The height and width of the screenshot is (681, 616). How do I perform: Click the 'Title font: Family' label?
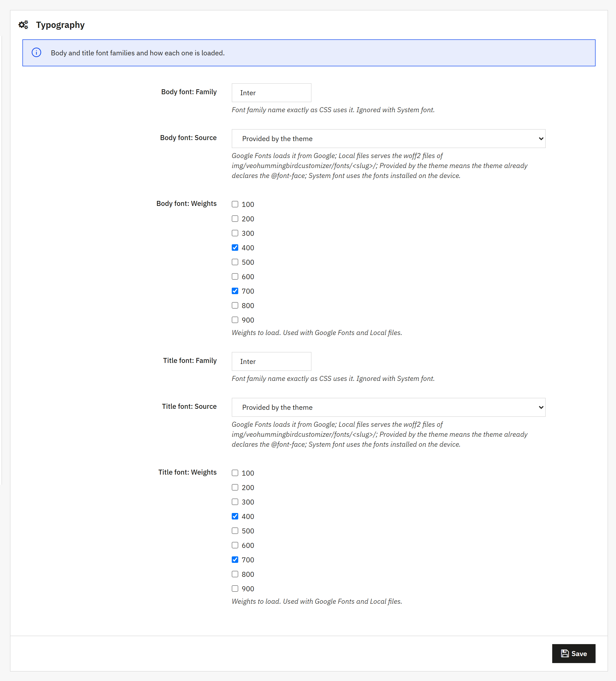[190, 360]
